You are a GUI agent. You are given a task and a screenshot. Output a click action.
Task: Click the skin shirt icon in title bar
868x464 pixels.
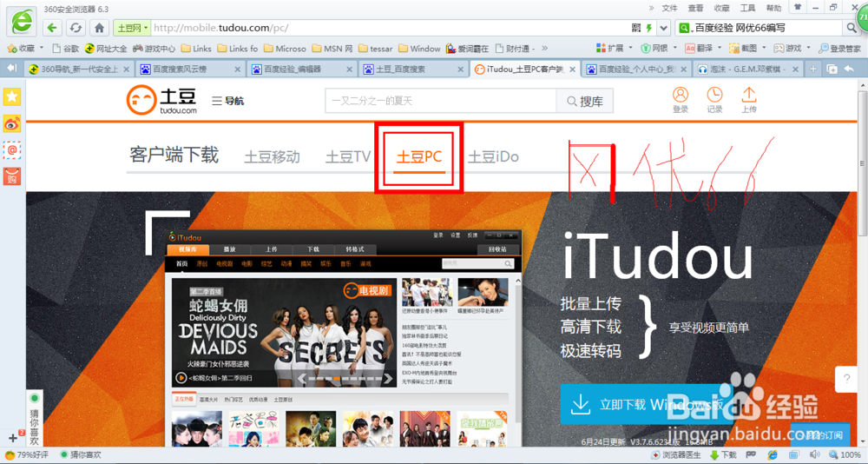pyautogui.click(x=797, y=7)
